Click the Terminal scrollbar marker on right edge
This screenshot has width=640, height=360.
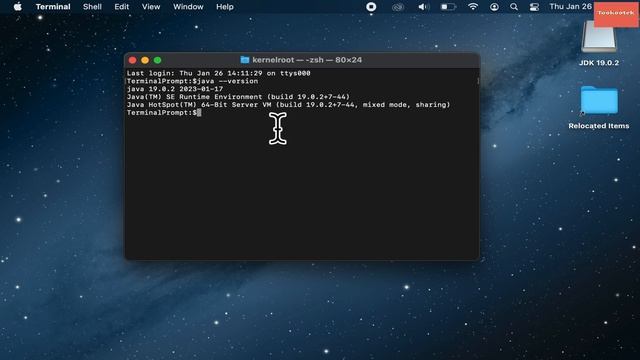pyautogui.click(x=478, y=81)
